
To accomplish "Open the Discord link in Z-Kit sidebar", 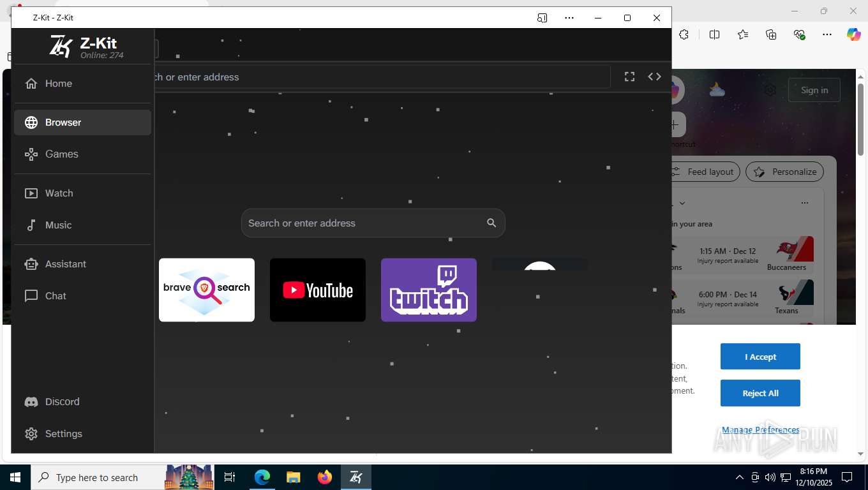I will (82, 402).
